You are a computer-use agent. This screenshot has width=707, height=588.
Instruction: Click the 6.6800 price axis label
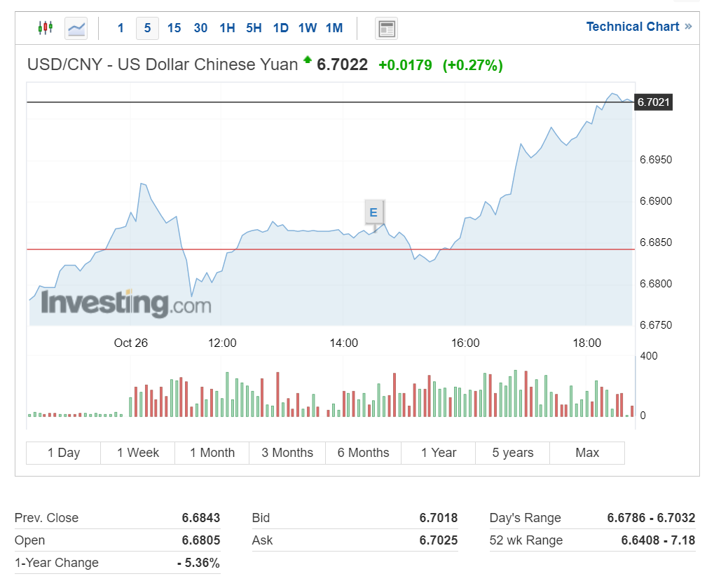tap(656, 284)
